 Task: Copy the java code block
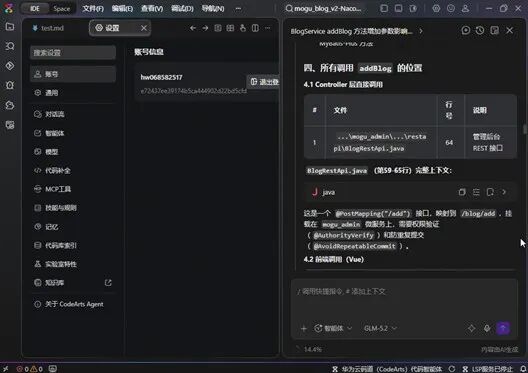(x=462, y=192)
